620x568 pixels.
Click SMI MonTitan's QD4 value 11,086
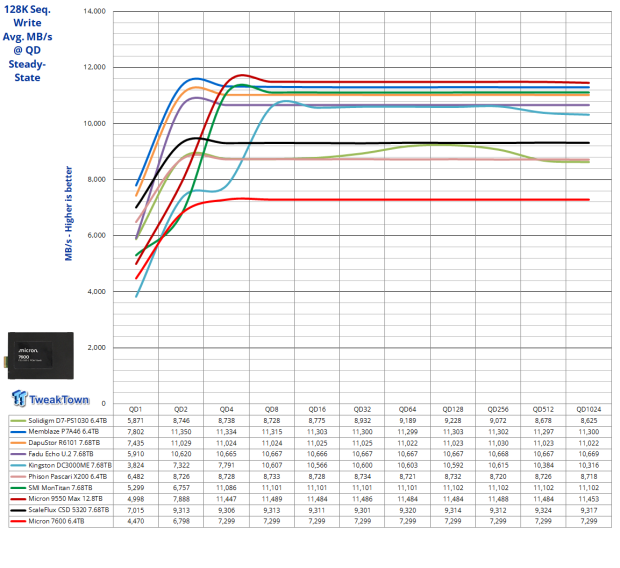(227, 488)
